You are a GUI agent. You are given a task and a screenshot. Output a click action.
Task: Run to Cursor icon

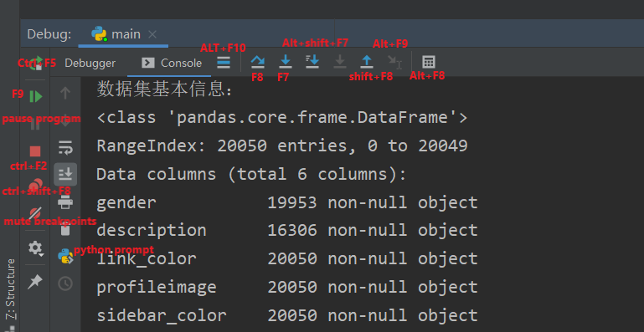(394, 62)
